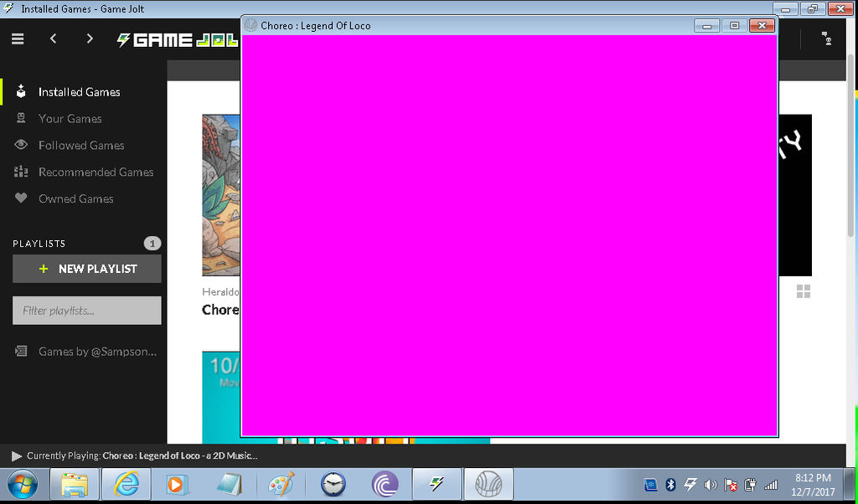The width and height of the screenshot is (858, 504).
Task: Go forward using the right arrow
Action: pos(90,39)
